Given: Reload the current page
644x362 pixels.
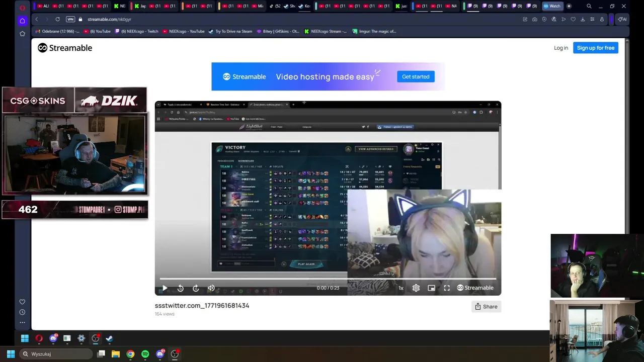Looking at the screenshot, I should pyautogui.click(x=57, y=19).
